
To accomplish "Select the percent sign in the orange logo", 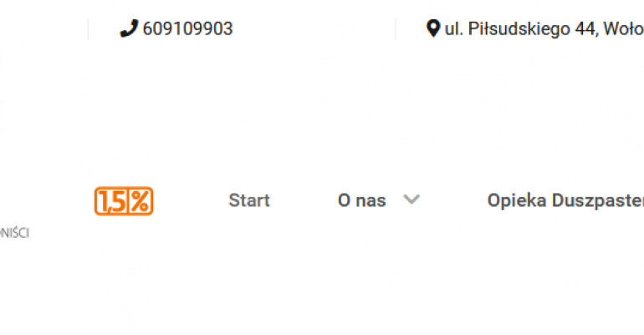I will 141,201.
